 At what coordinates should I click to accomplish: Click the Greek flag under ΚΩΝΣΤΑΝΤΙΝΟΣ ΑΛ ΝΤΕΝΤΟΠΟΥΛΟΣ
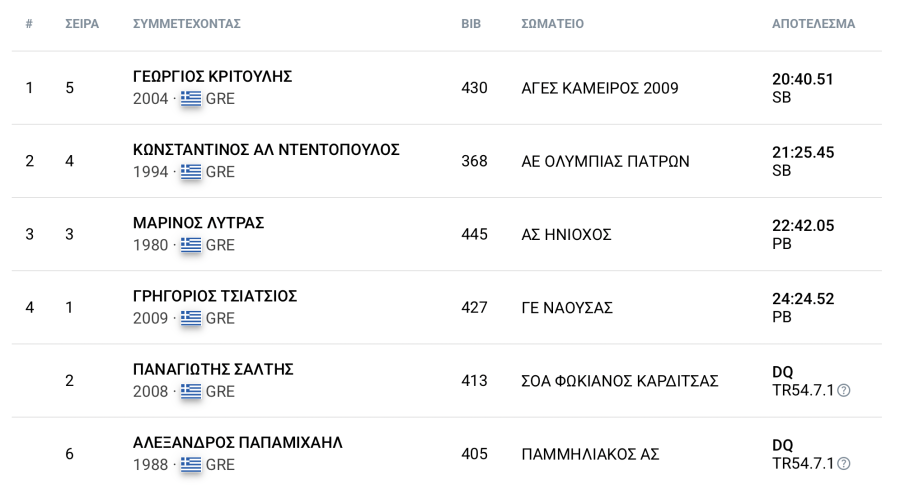pyautogui.click(x=191, y=172)
